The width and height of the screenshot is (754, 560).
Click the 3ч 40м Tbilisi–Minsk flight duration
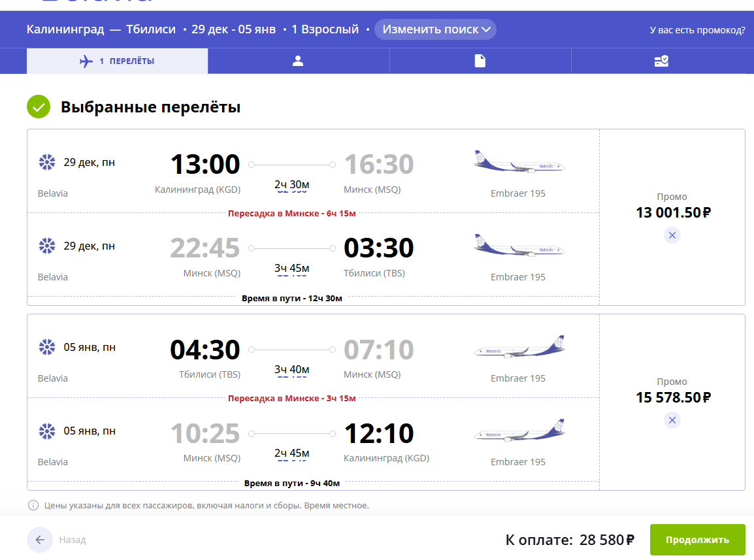(291, 370)
